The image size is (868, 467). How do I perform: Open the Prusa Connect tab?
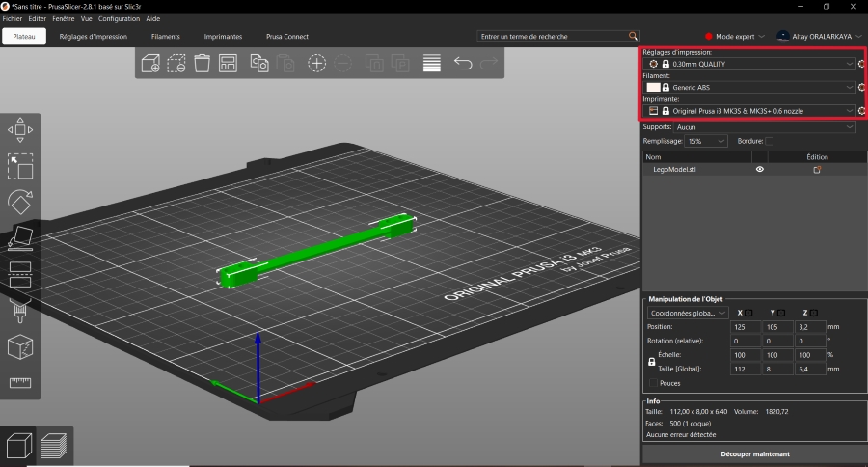coord(287,36)
